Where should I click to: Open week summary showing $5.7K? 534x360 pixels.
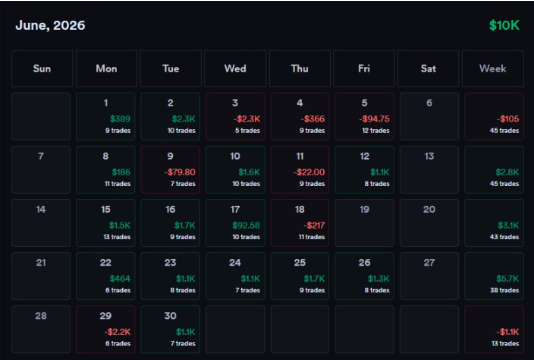(494, 276)
